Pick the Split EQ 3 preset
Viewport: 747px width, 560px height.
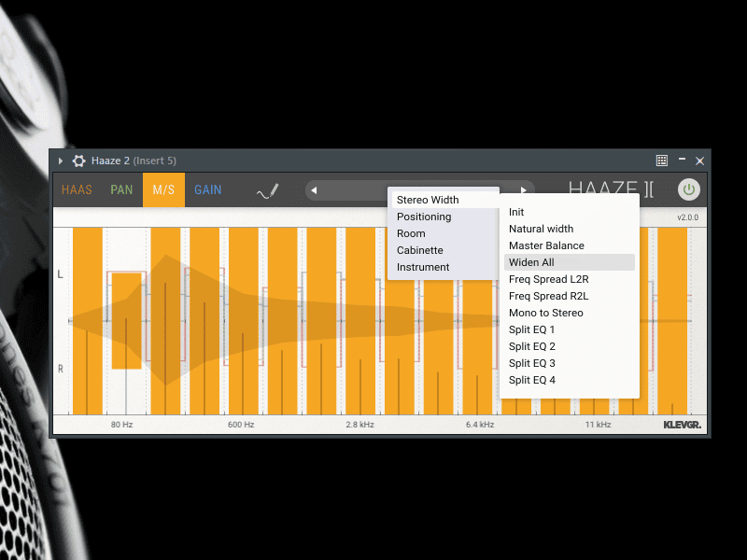[x=531, y=363]
